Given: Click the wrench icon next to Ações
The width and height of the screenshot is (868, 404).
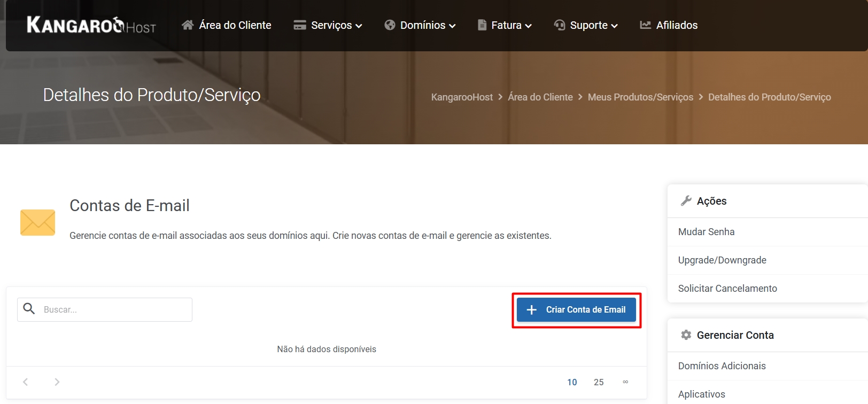Looking at the screenshot, I should click(x=686, y=201).
